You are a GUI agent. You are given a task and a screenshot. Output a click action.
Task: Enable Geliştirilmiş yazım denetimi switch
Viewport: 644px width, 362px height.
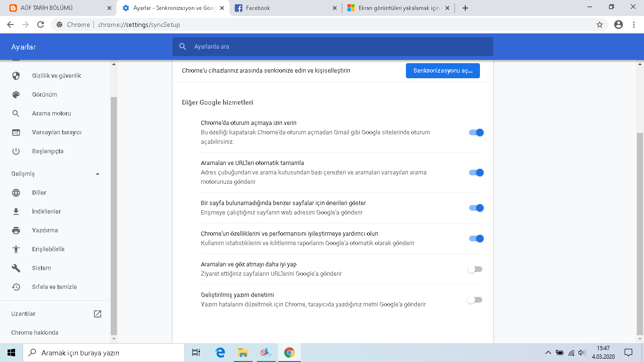point(475,300)
